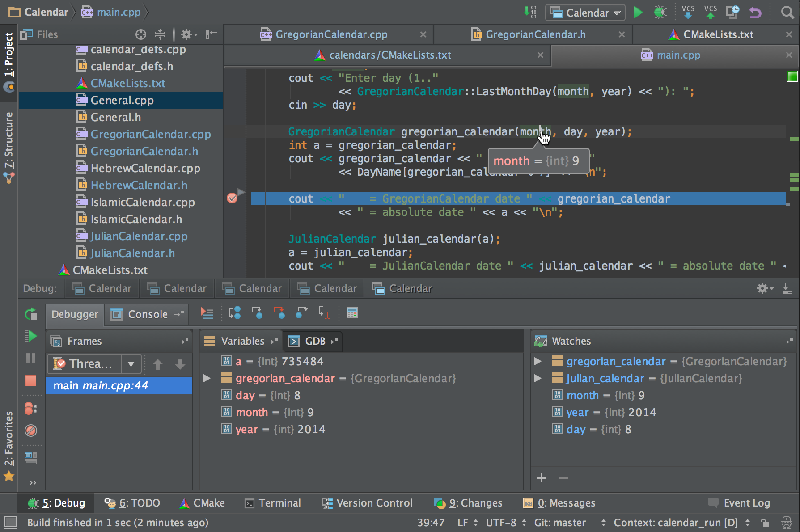Click the Rerun debug session icon
Screen dimensions: 800x532
point(31,314)
